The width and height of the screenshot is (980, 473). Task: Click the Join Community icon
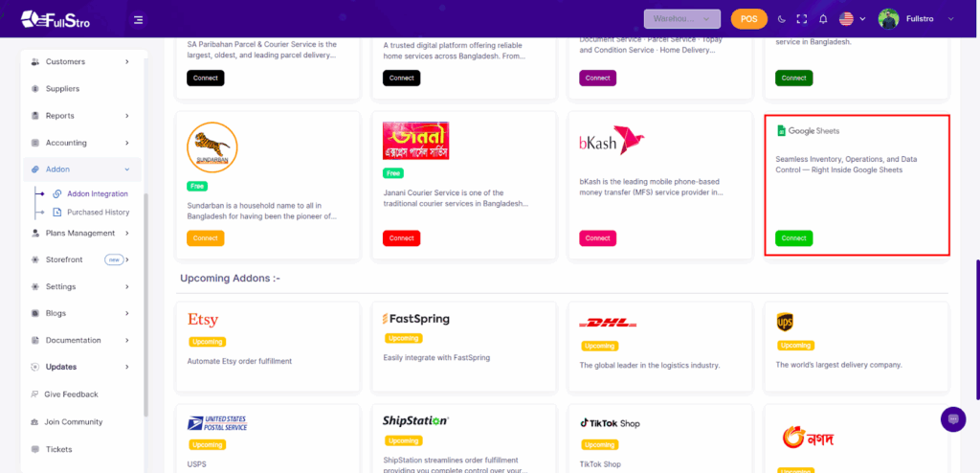coord(35,421)
